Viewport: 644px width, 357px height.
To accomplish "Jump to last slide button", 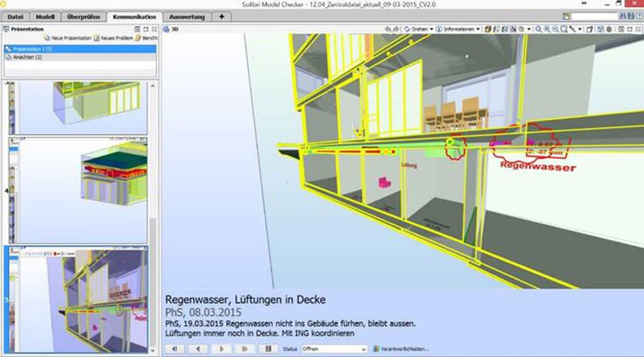I will (245, 349).
